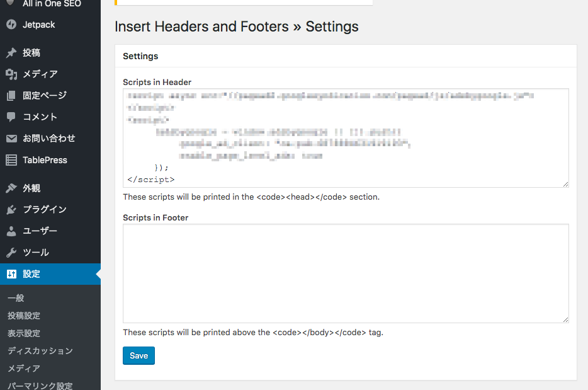Click the pushpin icon next to 投稿
Image resolution: width=588 pixels, height=390 pixels.
click(x=11, y=52)
